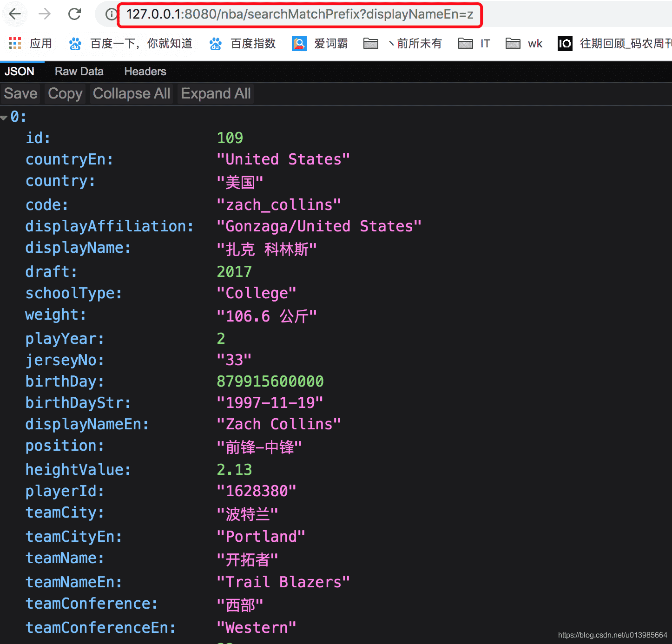This screenshot has width=672, height=644.
Task: Click the position value "前锋-中锋"
Action: pyautogui.click(x=259, y=447)
